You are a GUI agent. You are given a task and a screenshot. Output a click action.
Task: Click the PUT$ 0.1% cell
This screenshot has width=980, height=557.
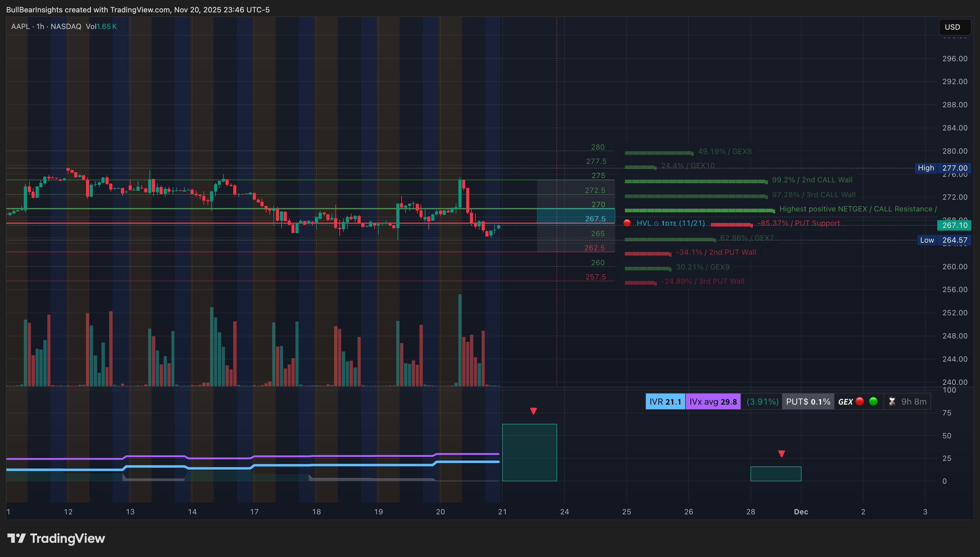tap(808, 402)
